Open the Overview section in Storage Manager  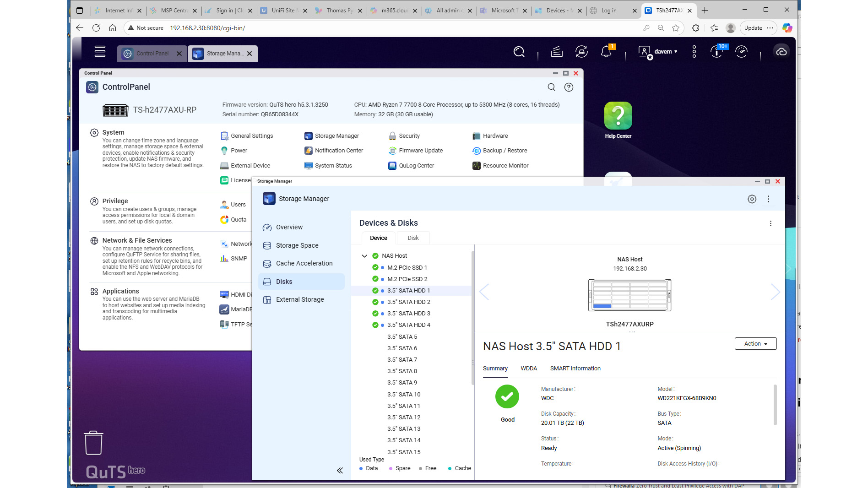tap(289, 227)
